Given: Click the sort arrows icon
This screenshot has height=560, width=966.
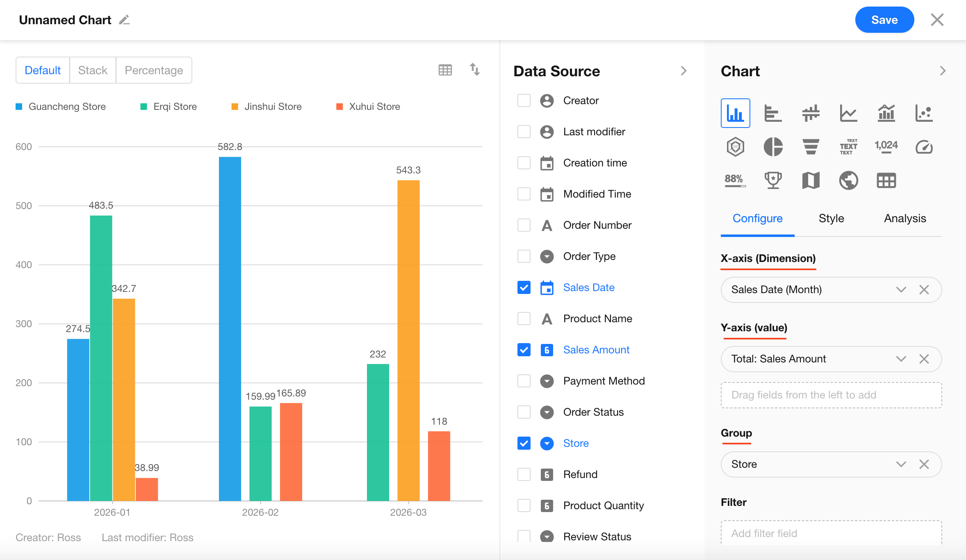Looking at the screenshot, I should click(474, 69).
